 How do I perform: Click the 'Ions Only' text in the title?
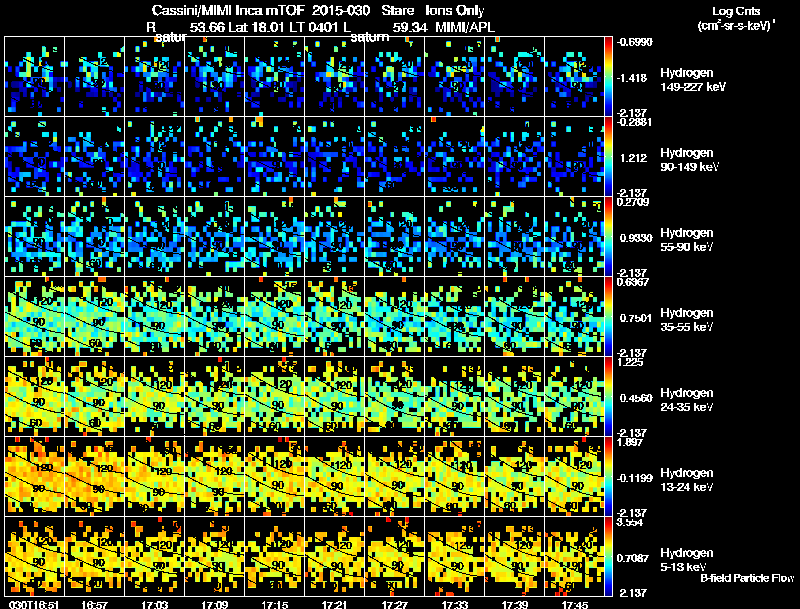click(x=455, y=10)
